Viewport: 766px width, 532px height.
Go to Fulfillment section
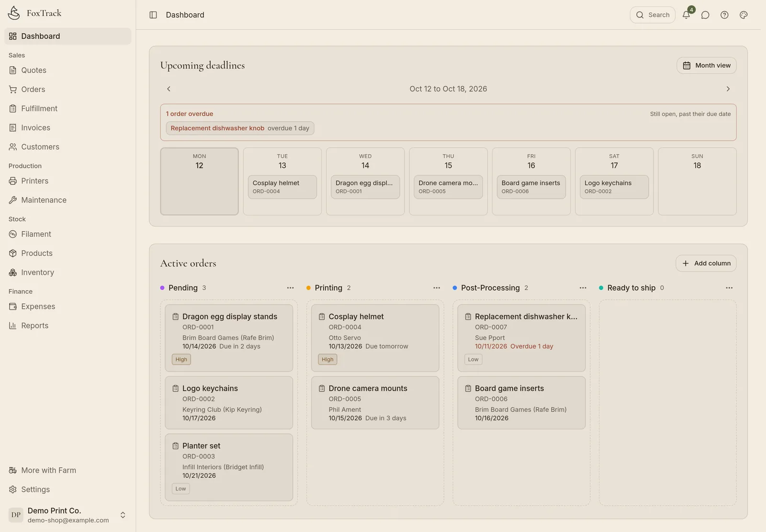tap(68, 109)
